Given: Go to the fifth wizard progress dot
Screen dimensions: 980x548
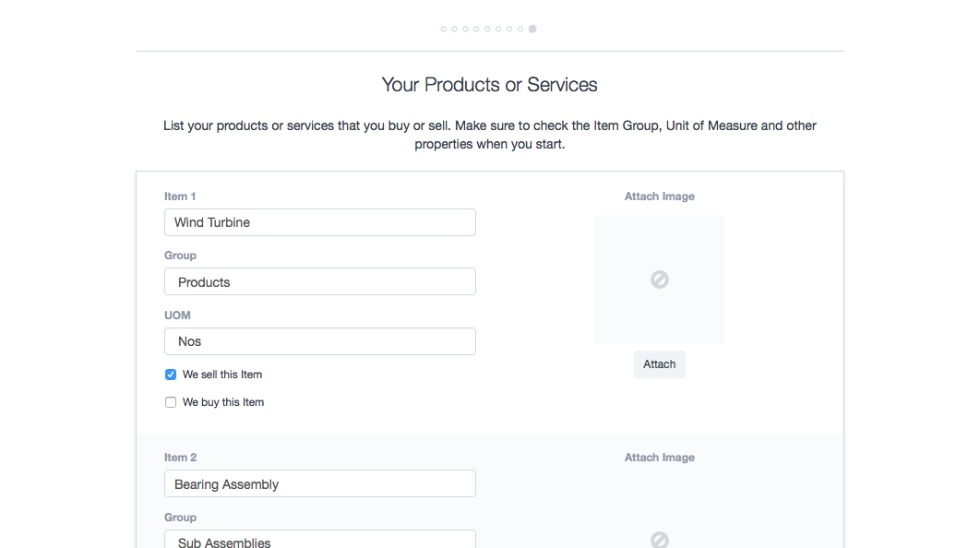Looking at the screenshot, I should tap(487, 29).
